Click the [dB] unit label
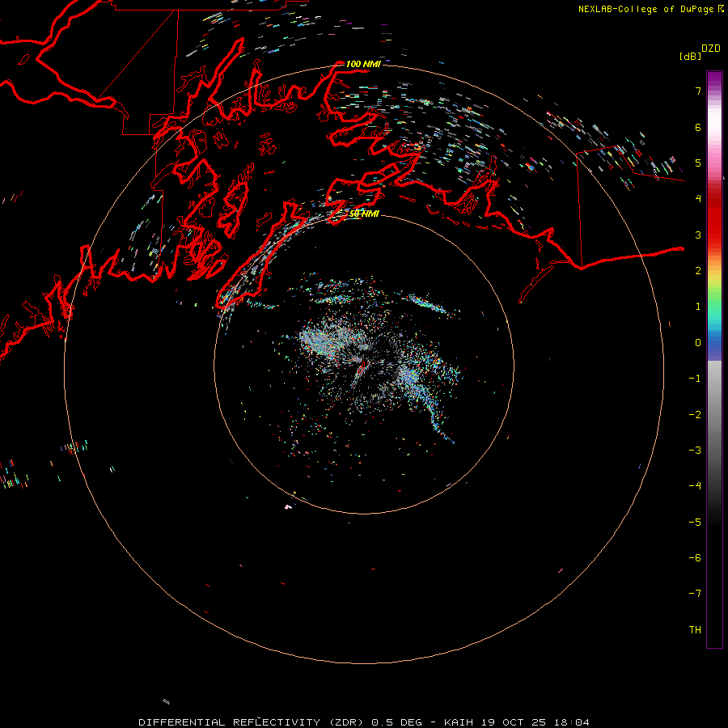The height and width of the screenshot is (728, 728). (691, 56)
